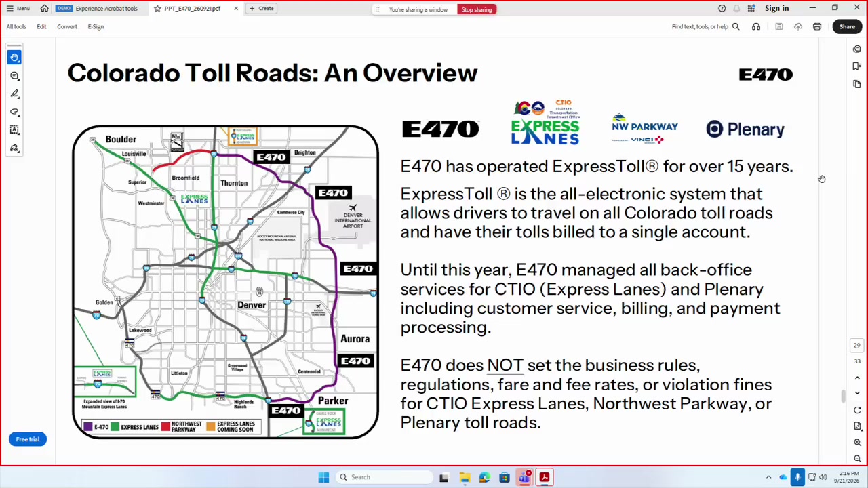Open the read aloud headphones icon

[756, 26]
